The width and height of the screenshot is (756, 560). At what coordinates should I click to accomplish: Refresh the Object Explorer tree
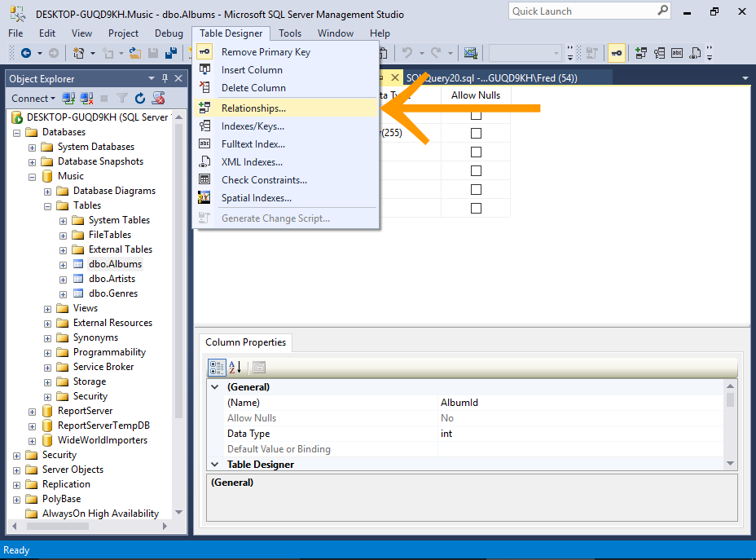coord(140,98)
